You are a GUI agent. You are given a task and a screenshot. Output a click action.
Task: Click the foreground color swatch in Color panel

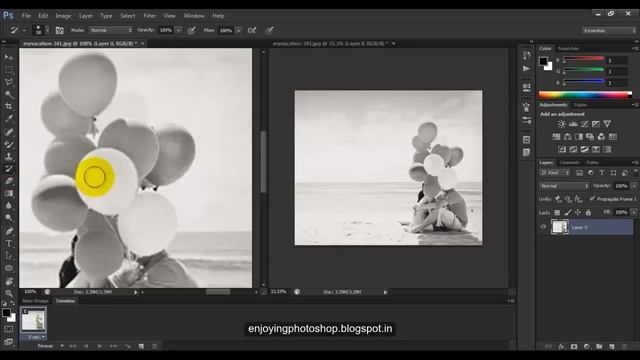point(543,61)
